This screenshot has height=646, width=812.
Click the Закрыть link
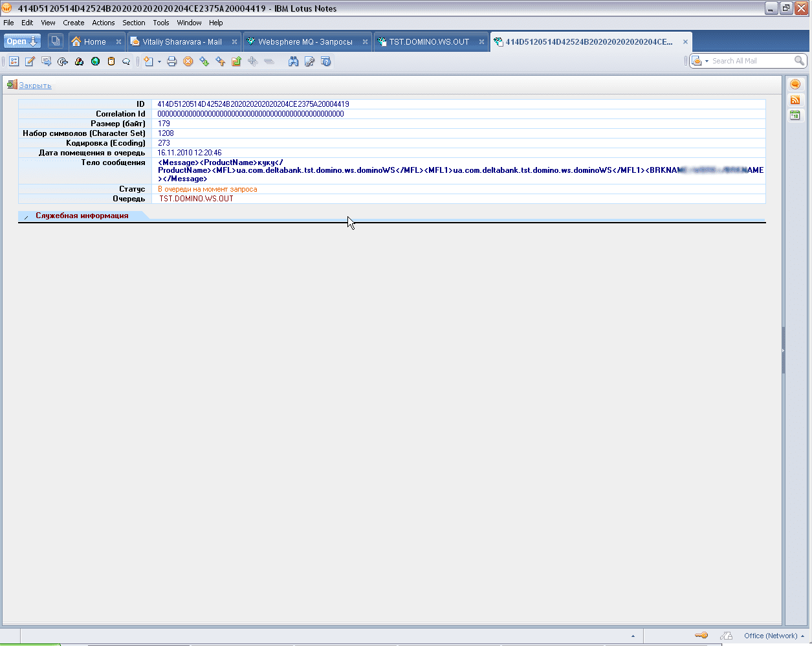click(35, 85)
